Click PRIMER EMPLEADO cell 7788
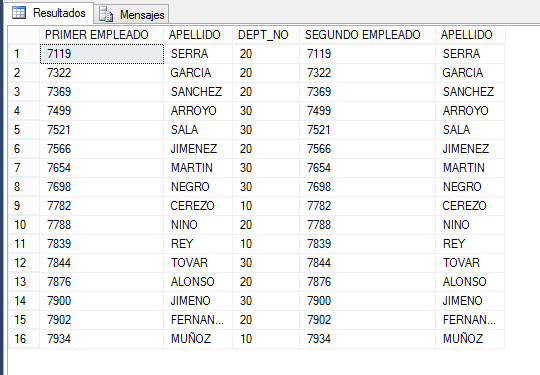540x375 pixels. [x=102, y=225]
